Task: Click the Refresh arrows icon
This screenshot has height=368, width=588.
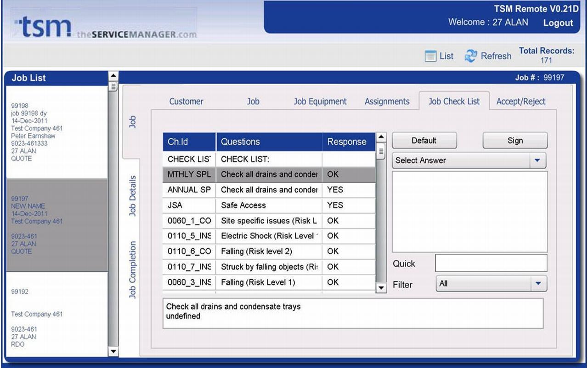Action: [471, 56]
